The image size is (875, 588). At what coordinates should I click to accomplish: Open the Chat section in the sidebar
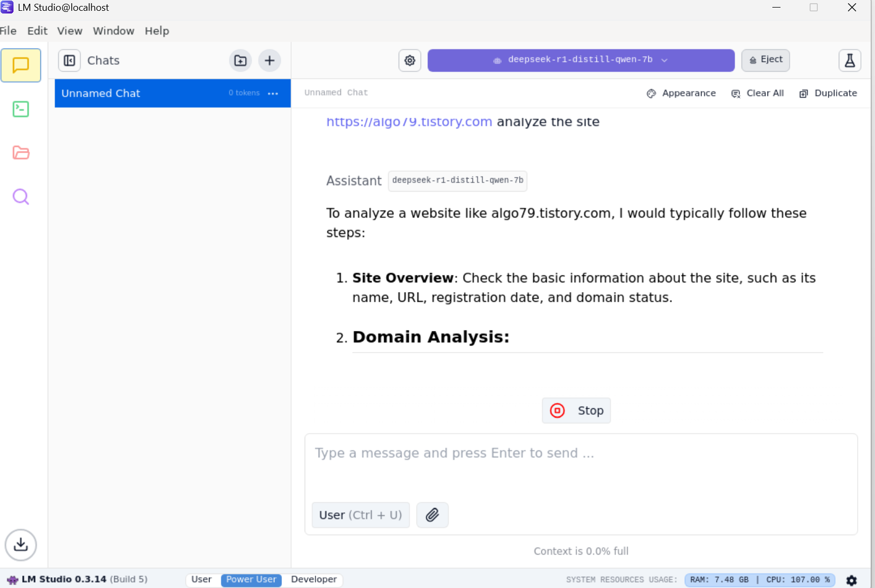(21, 65)
